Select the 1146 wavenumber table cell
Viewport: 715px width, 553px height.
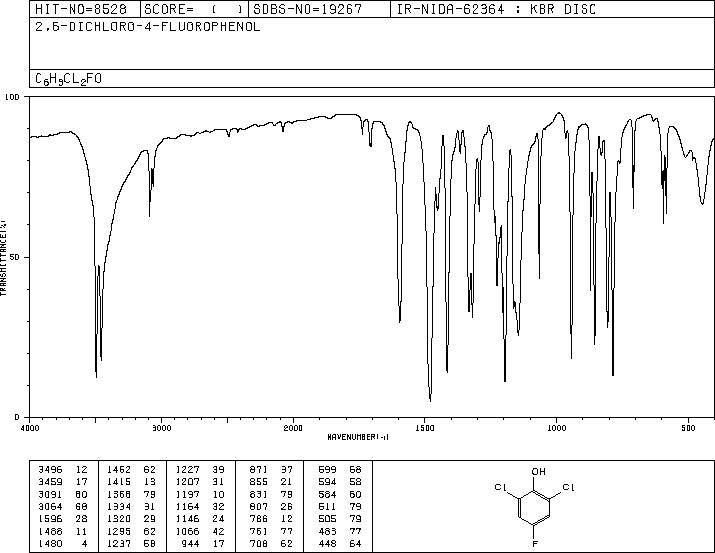click(x=187, y=519)
